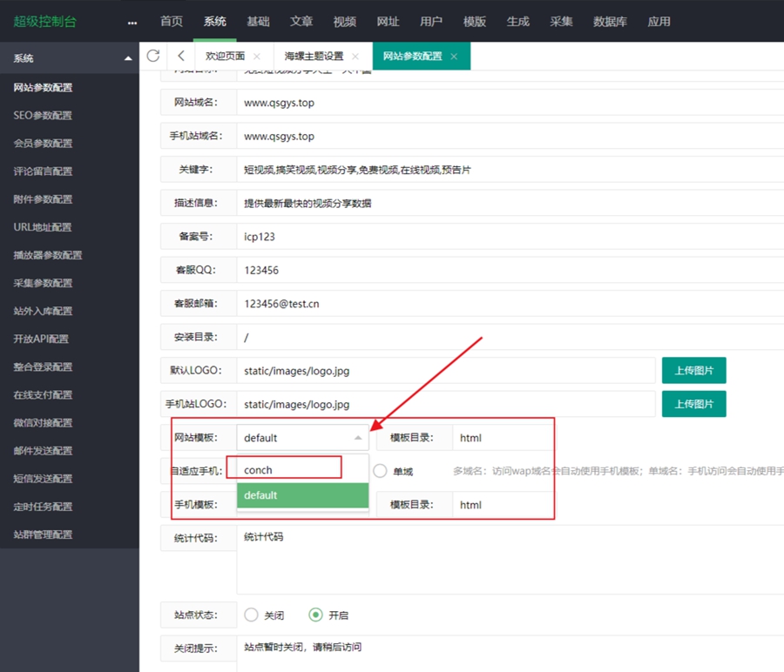Viewport: 784px width, 672px height.
Task: Choose the 单域 radio option
Action: point(381,471)
